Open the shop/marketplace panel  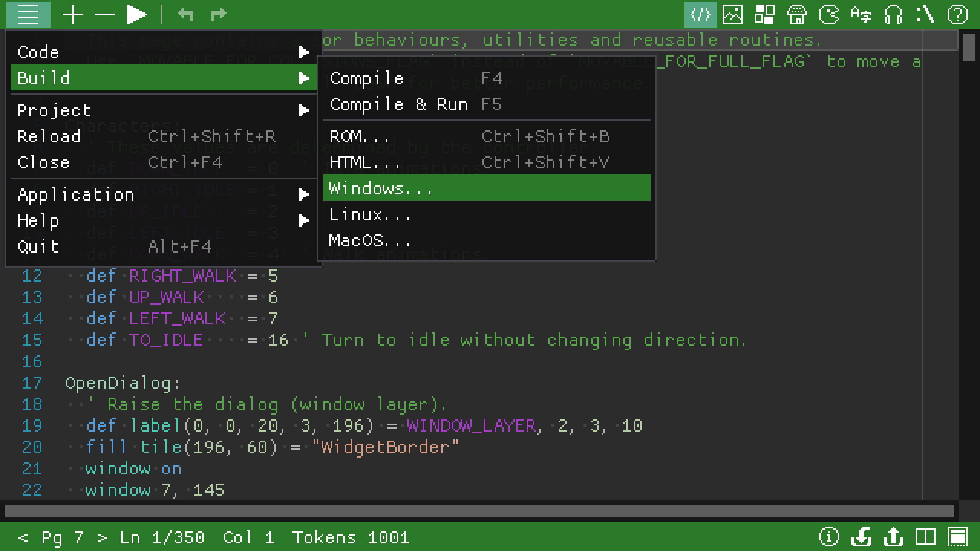[798, 15]
